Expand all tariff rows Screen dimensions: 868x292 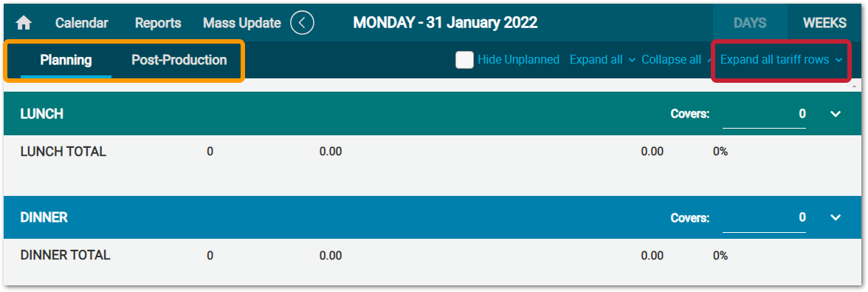781,60
